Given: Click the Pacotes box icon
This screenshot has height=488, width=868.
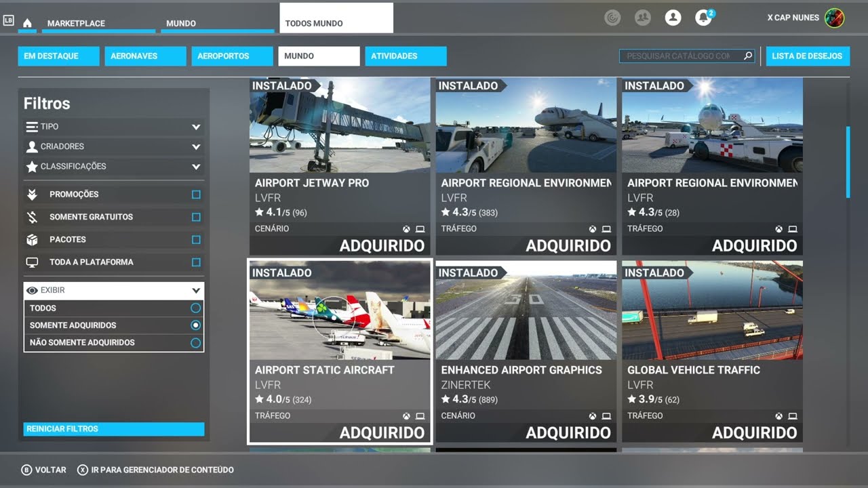Looking at the screenshot, I should click(32, 239).
